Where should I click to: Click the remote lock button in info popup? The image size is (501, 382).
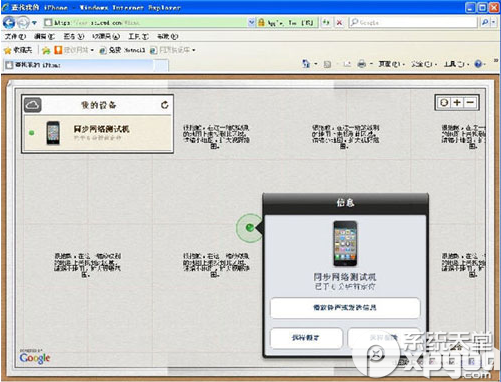click(306, 338)
